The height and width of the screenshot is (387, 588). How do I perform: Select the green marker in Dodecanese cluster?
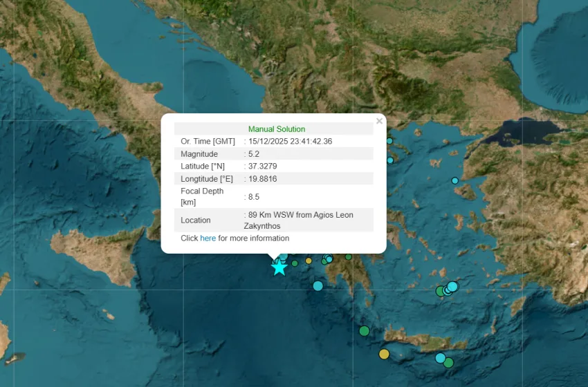[x=440, y=291]
